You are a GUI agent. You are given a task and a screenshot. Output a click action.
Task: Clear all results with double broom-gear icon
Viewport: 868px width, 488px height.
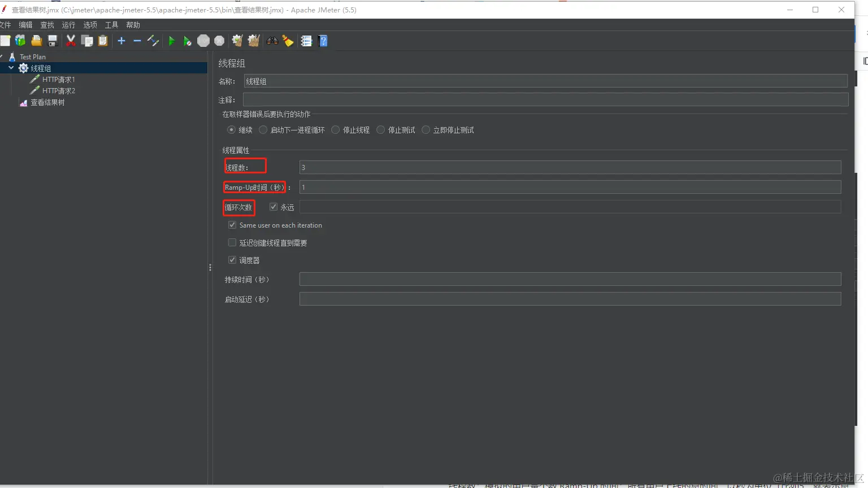(254, 41)
